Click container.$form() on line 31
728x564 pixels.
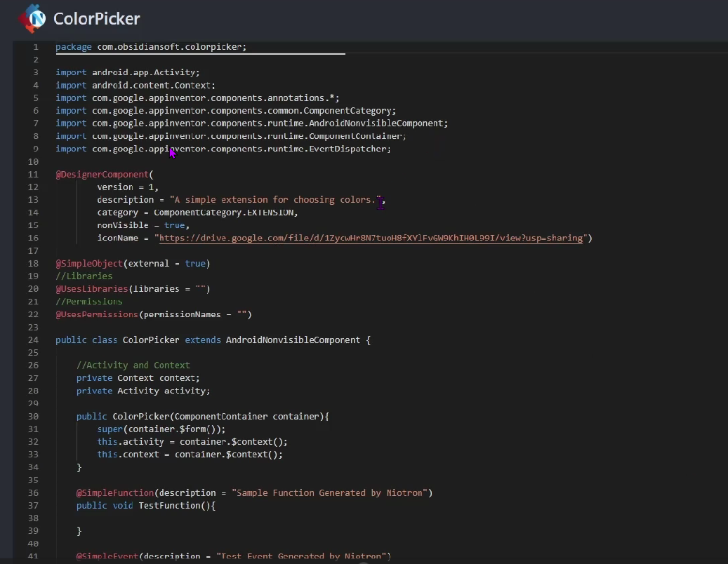(x=166, y=429)
